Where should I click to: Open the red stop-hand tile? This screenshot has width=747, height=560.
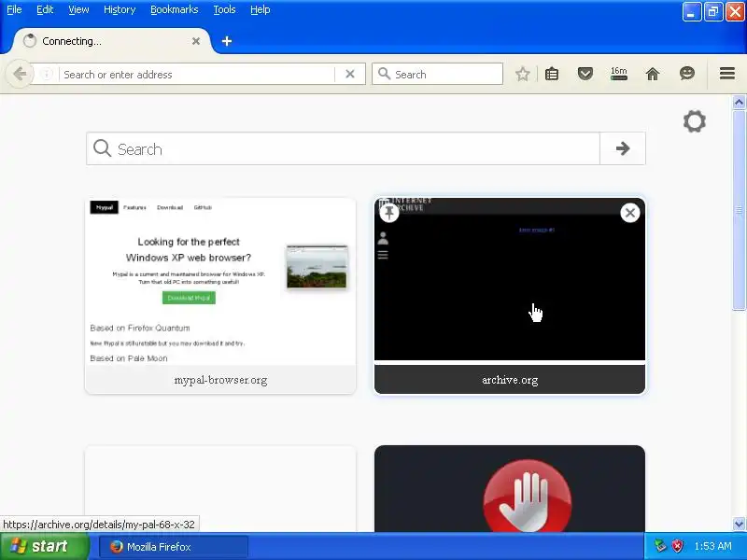(510, 488)
